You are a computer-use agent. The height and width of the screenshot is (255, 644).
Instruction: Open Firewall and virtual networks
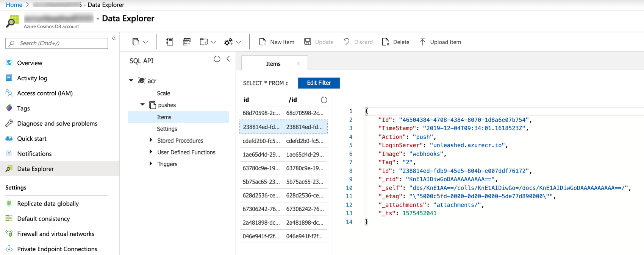56,234
